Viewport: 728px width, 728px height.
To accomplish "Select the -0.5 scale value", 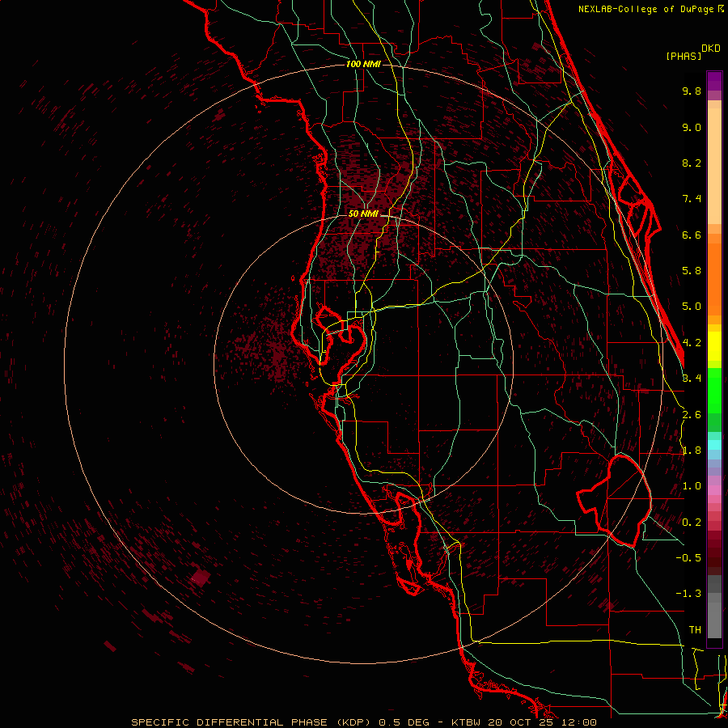I will 688,558.
